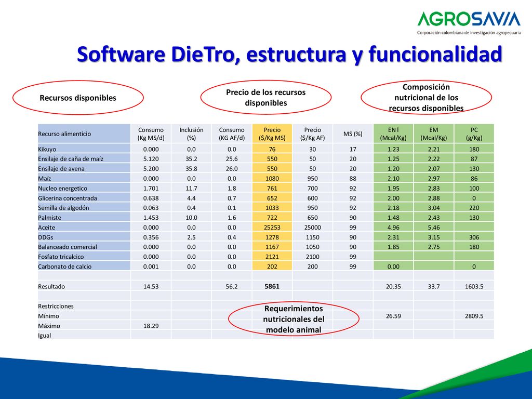Screen dimensions: 532x399
Task: Select the Aceite price cell 25253
Action: pos(272,228)
